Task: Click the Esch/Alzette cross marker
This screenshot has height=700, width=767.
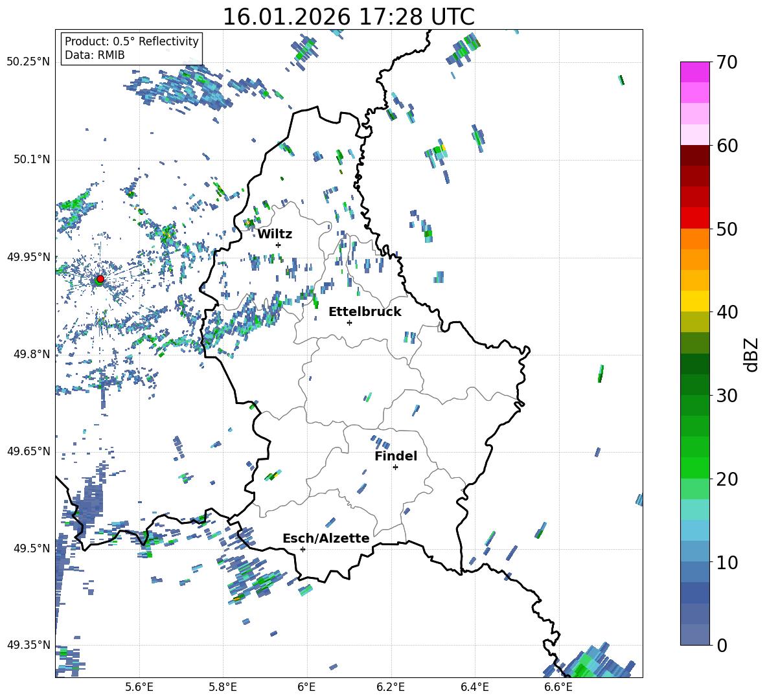Action: coord(303,549)
